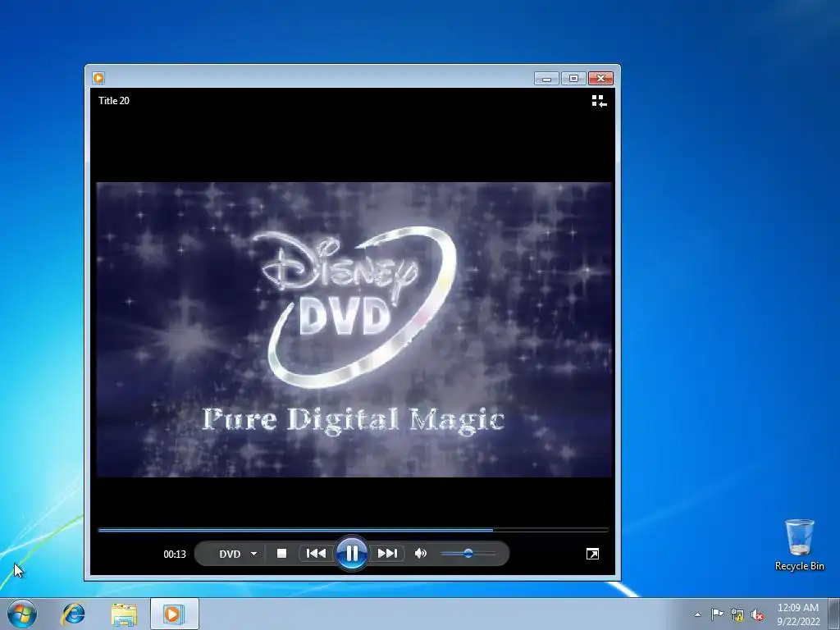Mute the player volume
Screen dimensions: 840x630
click(421, 554)
